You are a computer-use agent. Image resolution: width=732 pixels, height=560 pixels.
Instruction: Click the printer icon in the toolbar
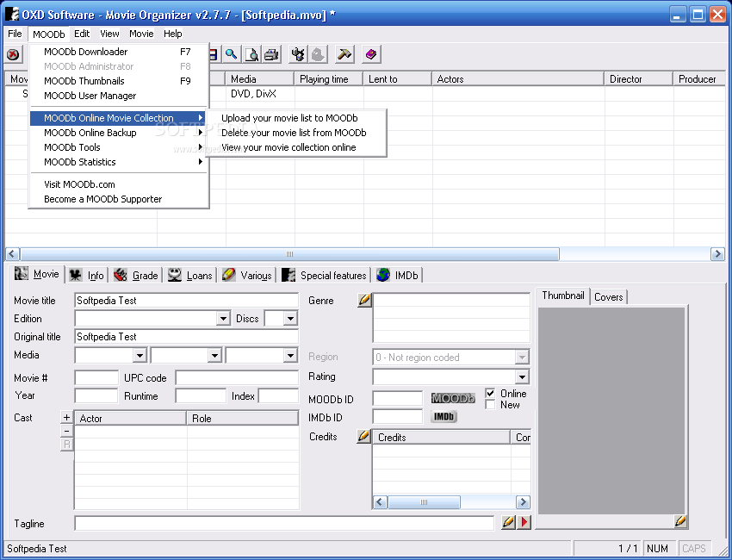(271, 54)
